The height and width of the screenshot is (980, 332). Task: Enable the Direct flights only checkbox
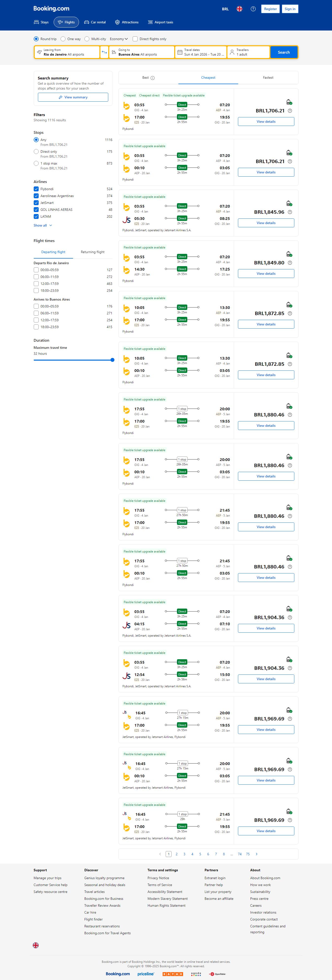135,39
